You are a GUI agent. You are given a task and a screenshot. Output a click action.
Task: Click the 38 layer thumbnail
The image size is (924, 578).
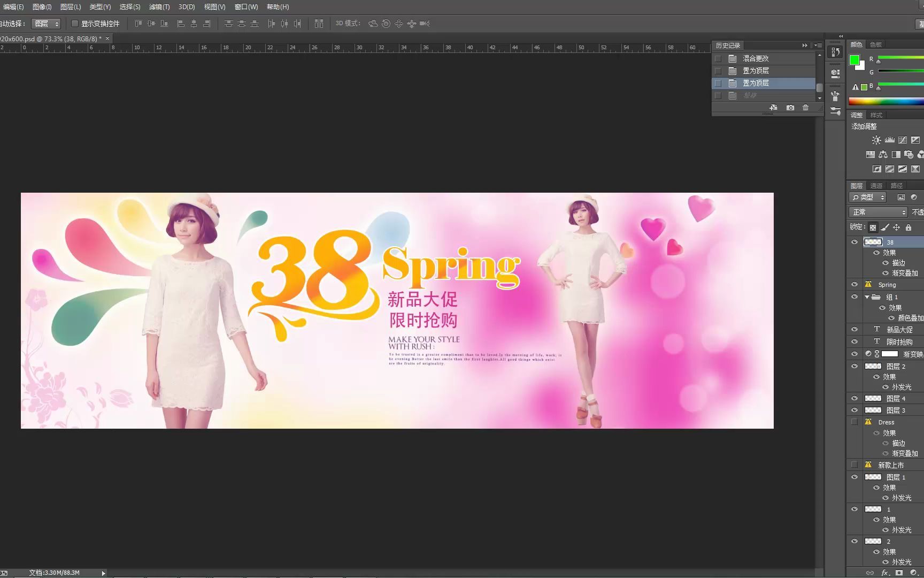coord(873,242)
